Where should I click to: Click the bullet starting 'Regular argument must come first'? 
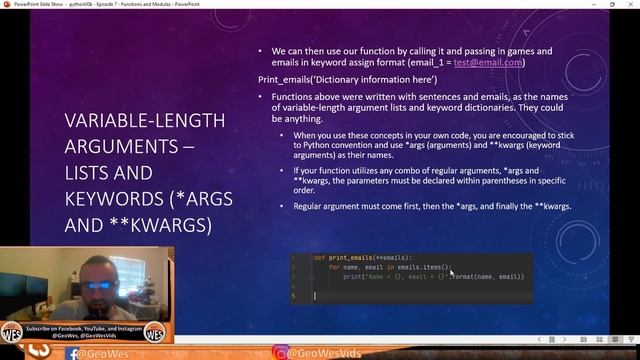(432, 207)
